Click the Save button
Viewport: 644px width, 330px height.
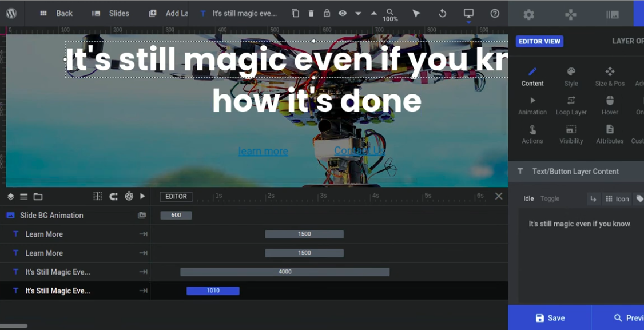[550, 318]
